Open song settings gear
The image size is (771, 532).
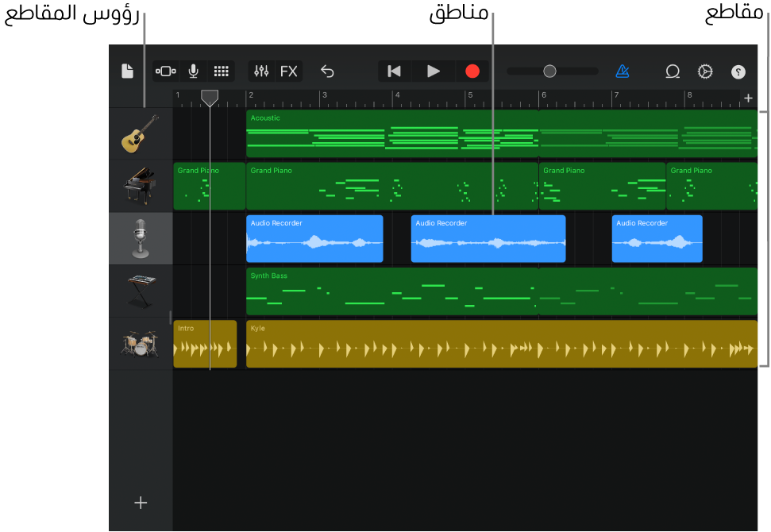tap(705, 71)
